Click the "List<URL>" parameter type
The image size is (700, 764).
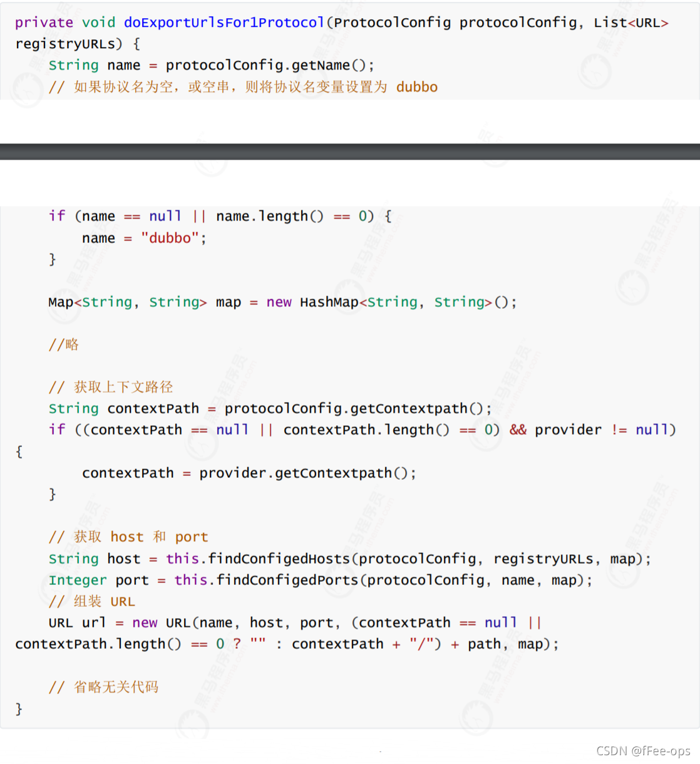(x=631, y=23)
